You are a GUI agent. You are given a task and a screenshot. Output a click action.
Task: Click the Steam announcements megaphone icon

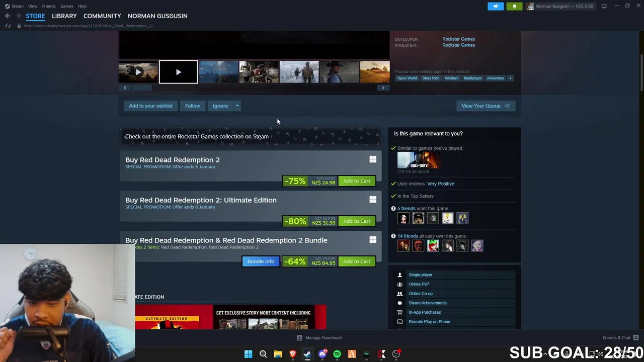click(x=496, y=6)
